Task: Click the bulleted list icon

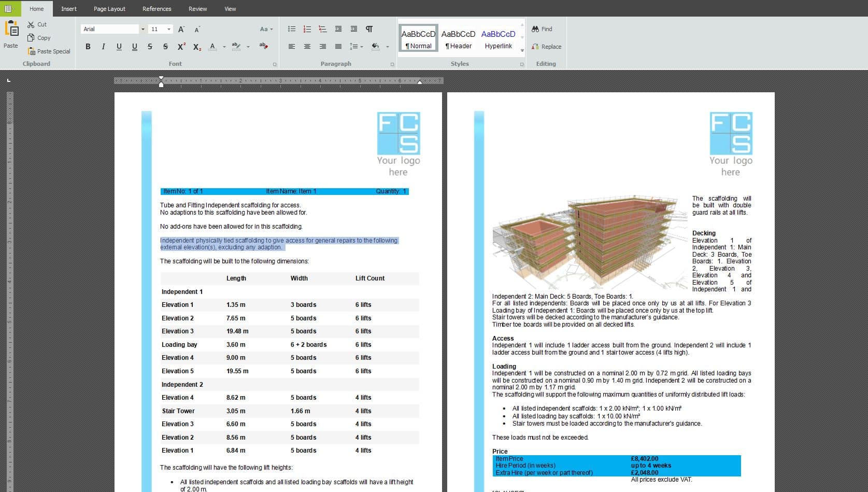Action: pyautogui.click(x=292, y=29)
